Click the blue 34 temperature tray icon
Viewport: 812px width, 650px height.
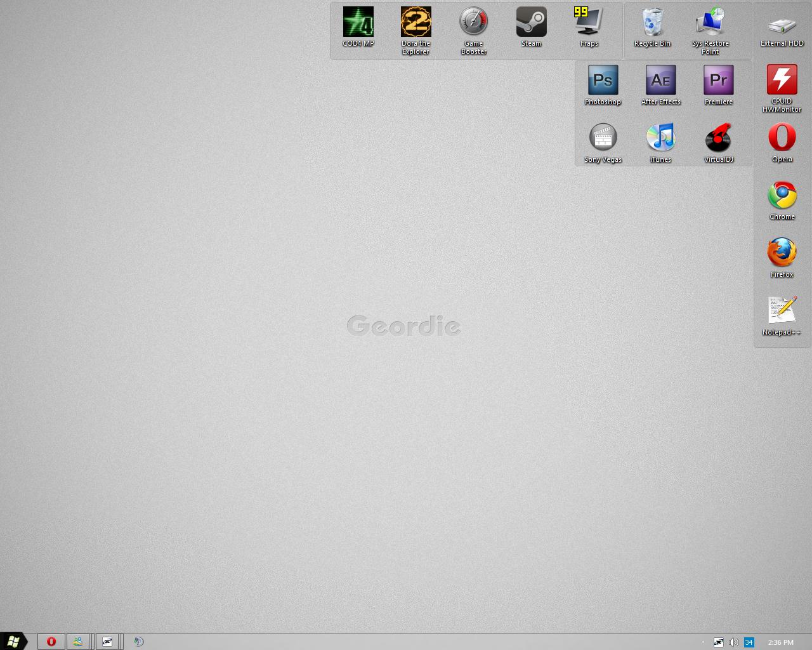[749, 642]
